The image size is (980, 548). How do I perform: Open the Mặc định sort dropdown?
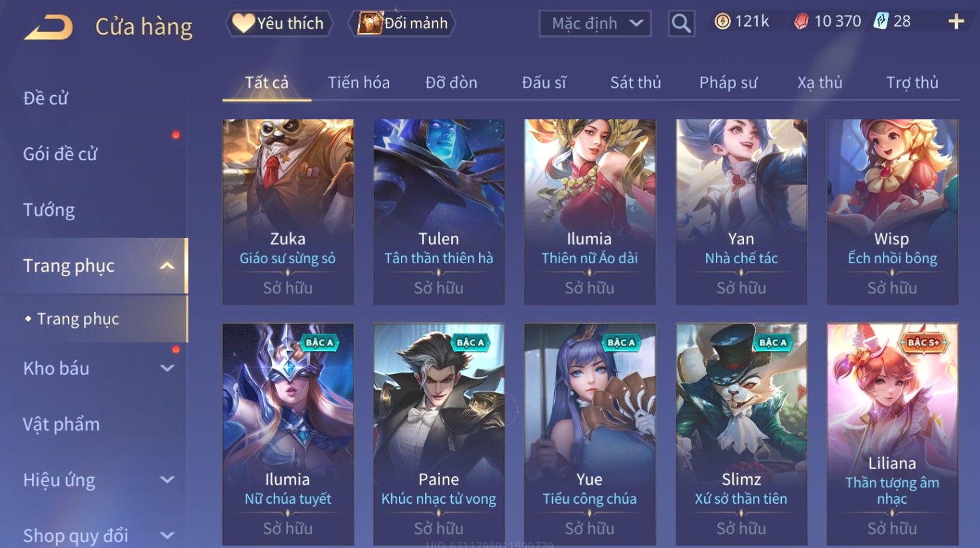(x=595, y=24)
